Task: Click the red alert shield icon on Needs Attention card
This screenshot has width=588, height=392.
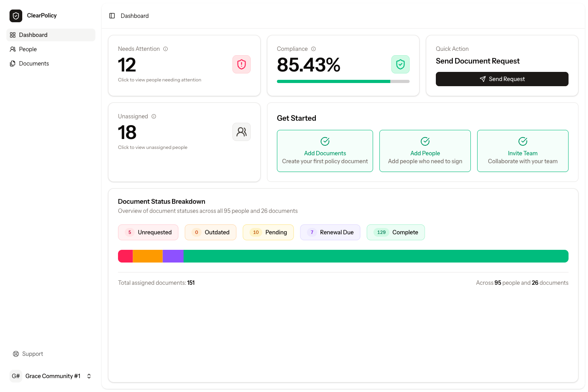Action: tap(241, 64)
